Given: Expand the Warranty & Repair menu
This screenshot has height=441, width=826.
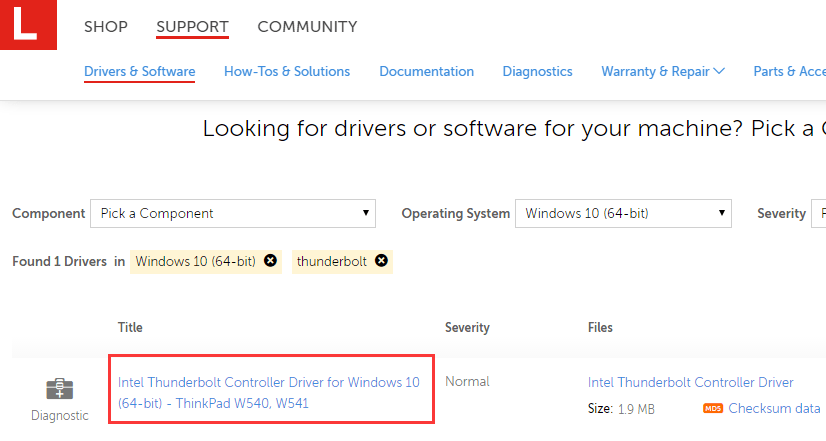Looking at the screenshot, I should click(663, 72).
